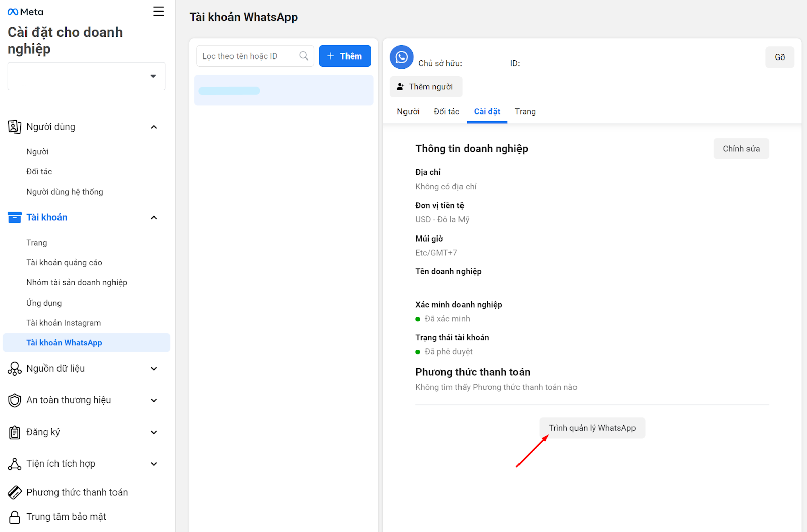Open Tài khoản Instagram

(x=64, y=323)
